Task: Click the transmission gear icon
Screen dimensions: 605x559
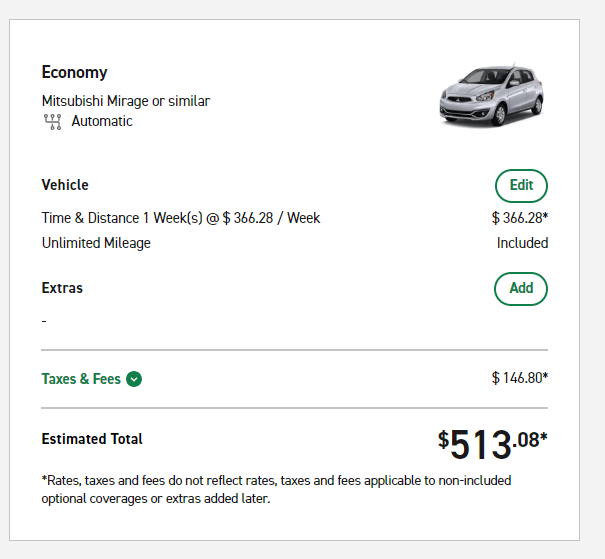Action: (53, 122)
